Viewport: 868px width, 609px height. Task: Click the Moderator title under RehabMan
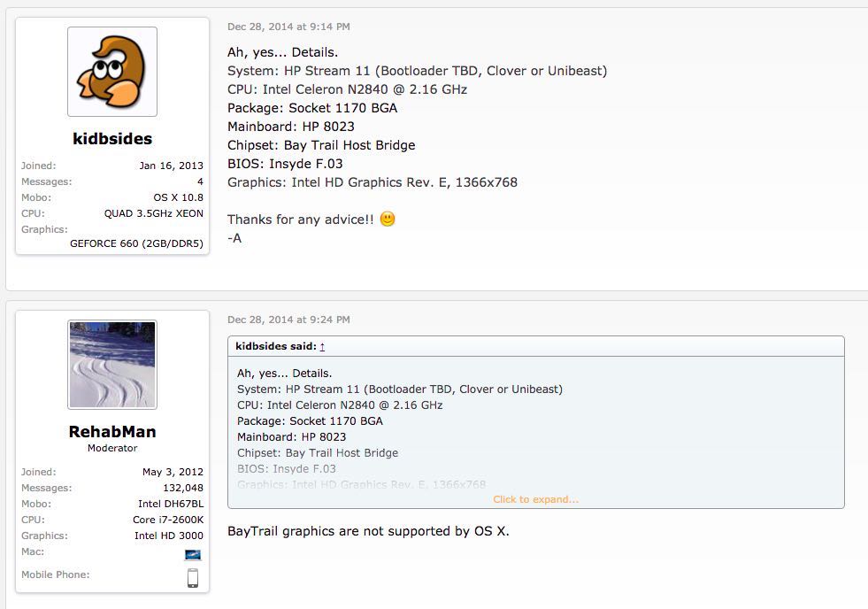click(x=112, y=448)
